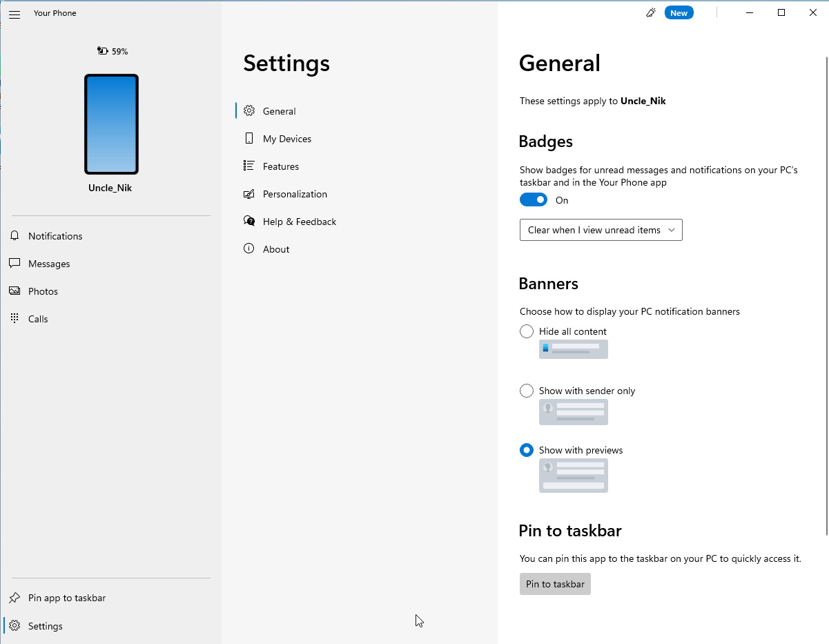The width and height of the screenshot is (829, 644).
Task: Click the Photos picture icon
Action: pos(14,291)
